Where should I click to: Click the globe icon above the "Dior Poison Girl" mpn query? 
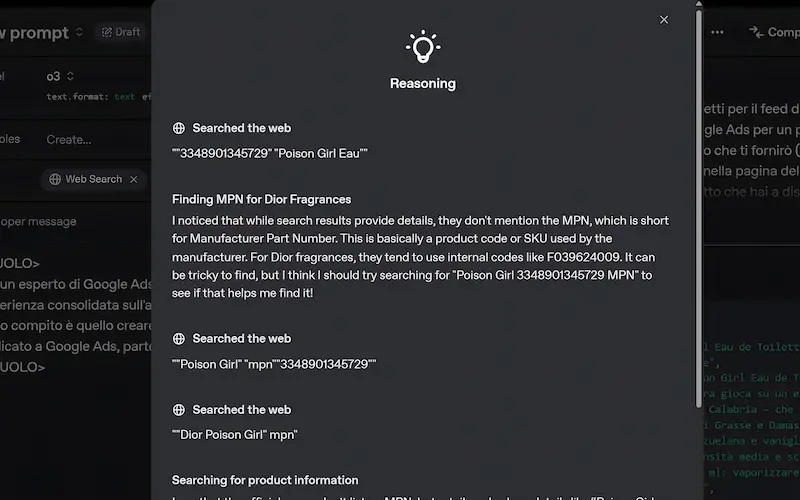[x=179, y=410]
